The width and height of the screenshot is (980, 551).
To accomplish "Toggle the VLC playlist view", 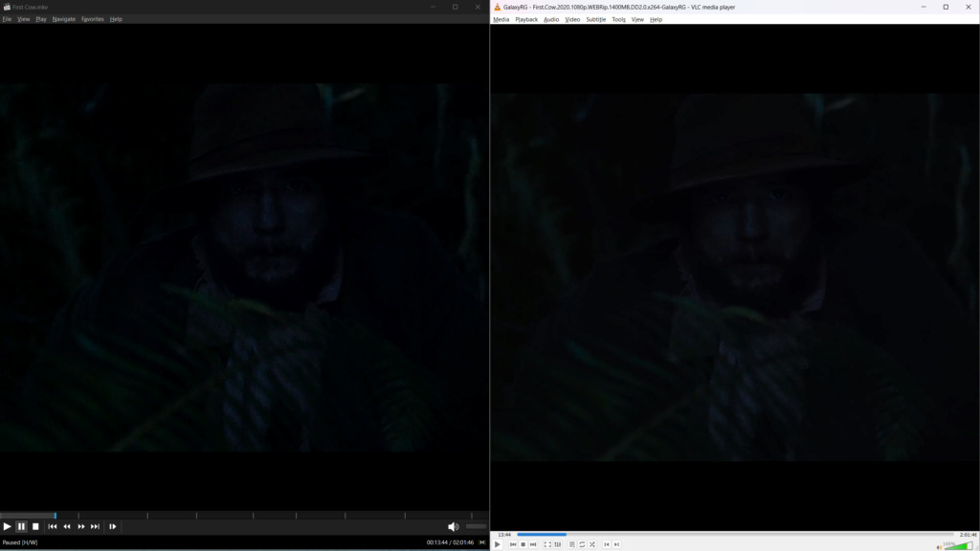I will [572, 544].
